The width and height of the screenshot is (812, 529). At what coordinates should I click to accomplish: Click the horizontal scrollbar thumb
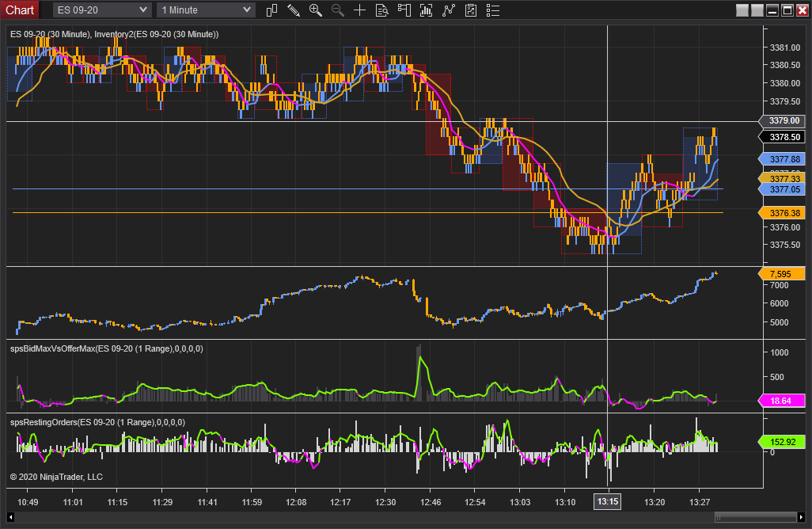[756, 516]
